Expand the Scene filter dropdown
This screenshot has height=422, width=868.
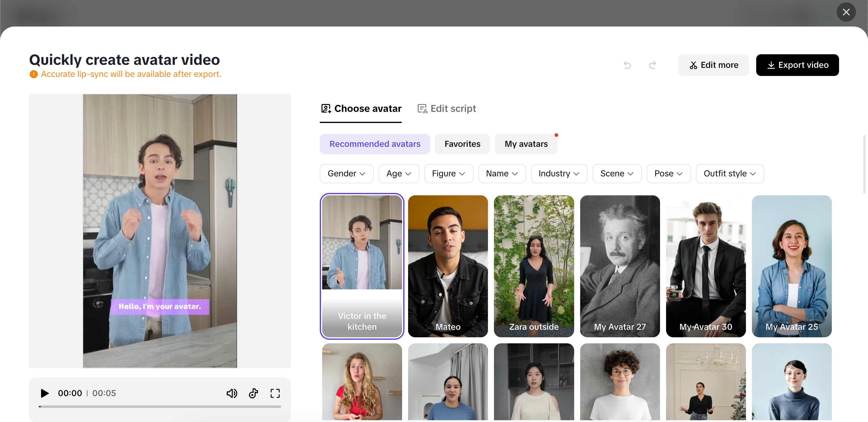617,174
